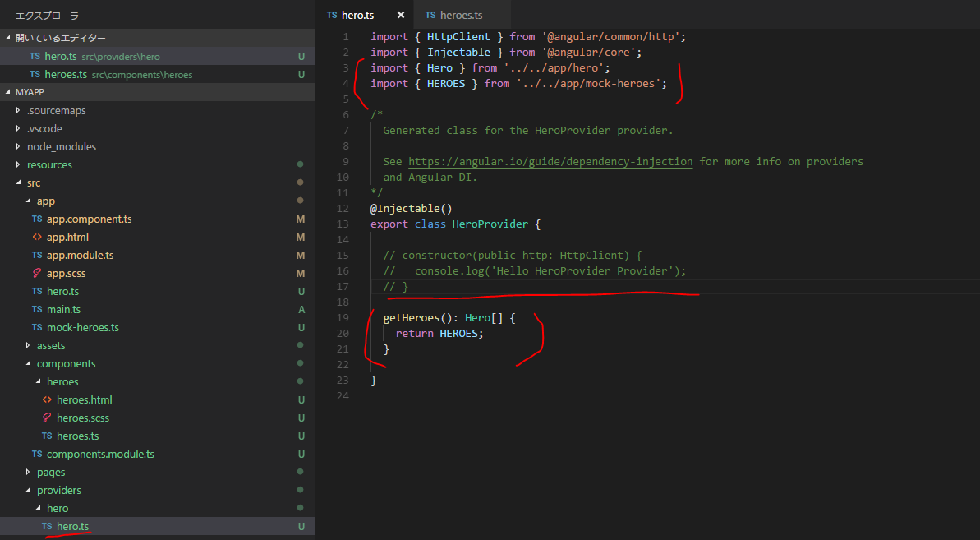This screenshot has width=980, height=540.
Task: Select the hero.ts editor tab
Action: pos(357,15)
